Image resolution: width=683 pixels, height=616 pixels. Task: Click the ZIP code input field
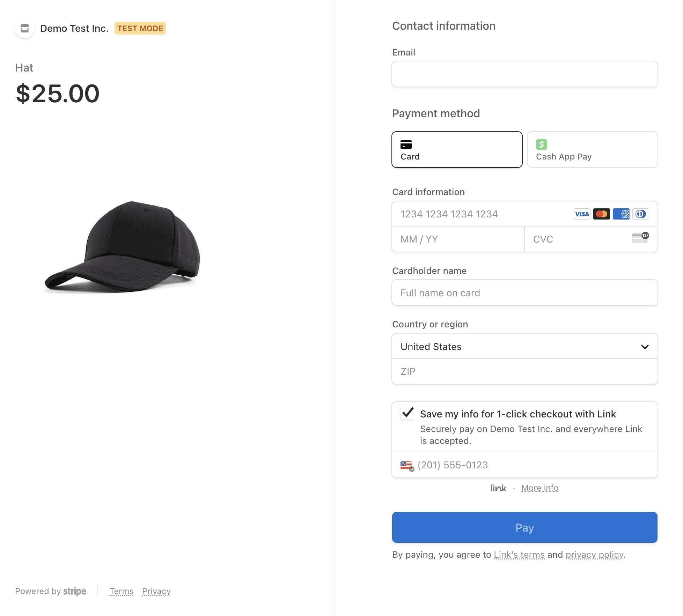tap(525, 371)
